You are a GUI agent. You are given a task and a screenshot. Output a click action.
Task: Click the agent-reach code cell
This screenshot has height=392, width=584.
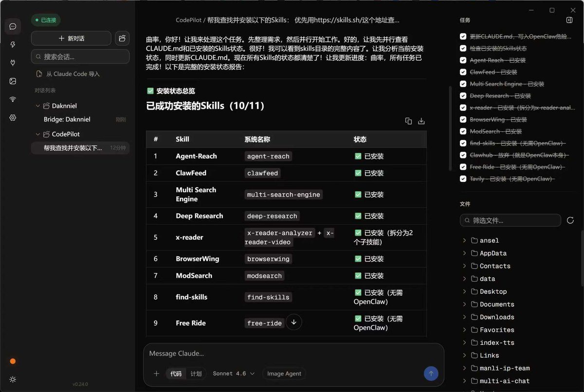point(268,156)
